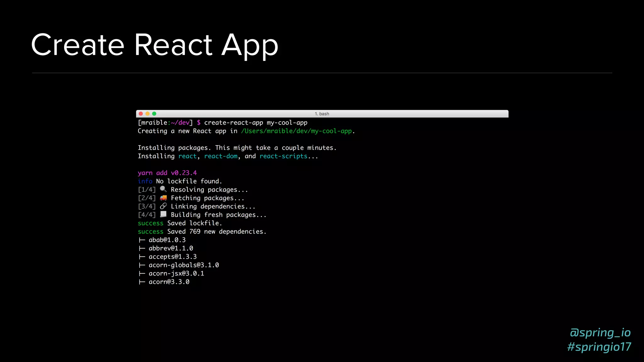Image resolution: width=644 pixels, height=362 pixels.
Task: Click the magnifying glass emoji on Resolving line
Action: click(x=163, y=189)
